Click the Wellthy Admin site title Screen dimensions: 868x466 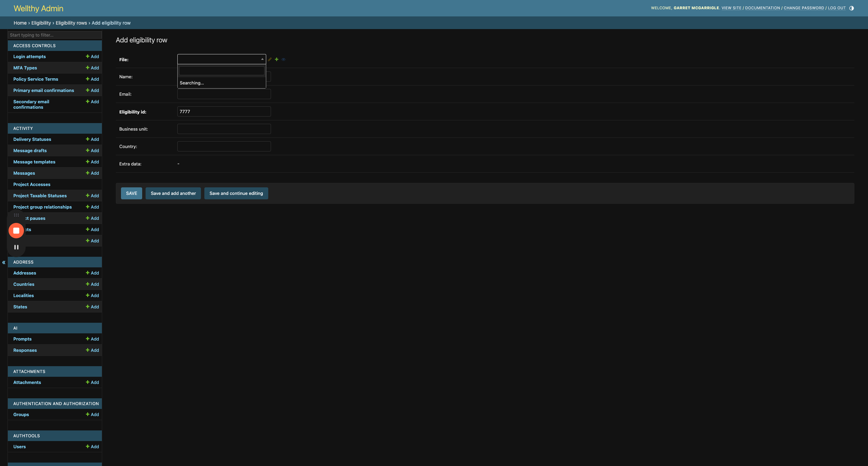click(x=38, y=9)
